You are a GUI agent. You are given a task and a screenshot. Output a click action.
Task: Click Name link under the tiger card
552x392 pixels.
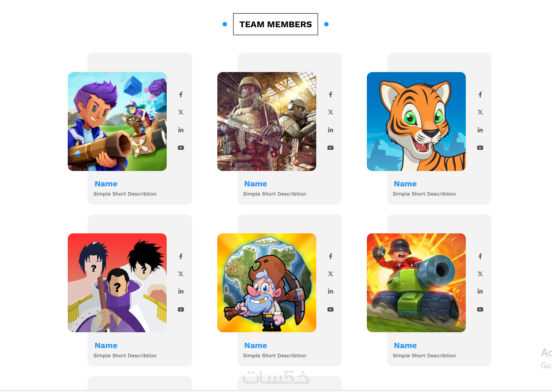coord(405,184)
